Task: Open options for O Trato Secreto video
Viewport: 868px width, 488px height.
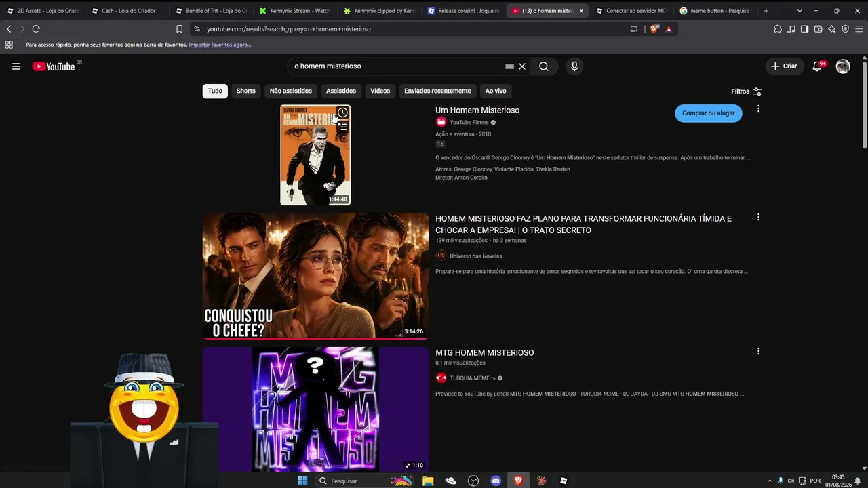Action: click(758, 218)
